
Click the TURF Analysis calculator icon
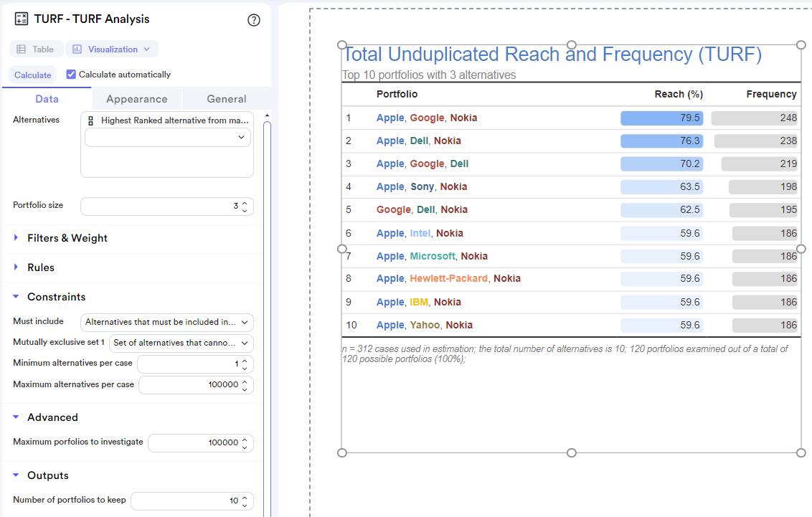tap(22, 19)
